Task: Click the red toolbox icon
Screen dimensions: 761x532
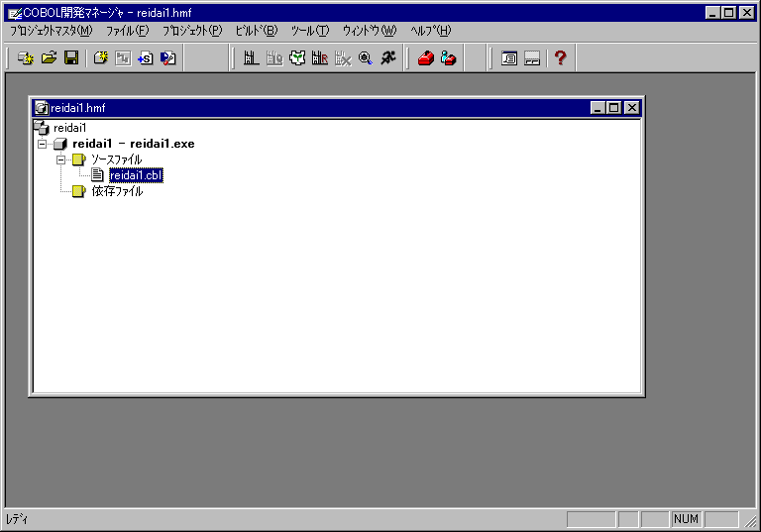Action: [426, 58]
